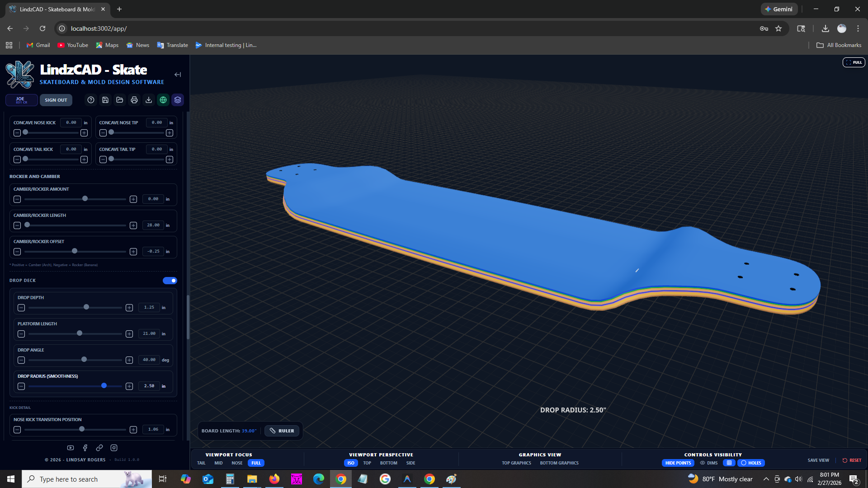Screen dimensions: 868x488
Task: Open the Ruler measurement tool
Action: click(282, 431)
